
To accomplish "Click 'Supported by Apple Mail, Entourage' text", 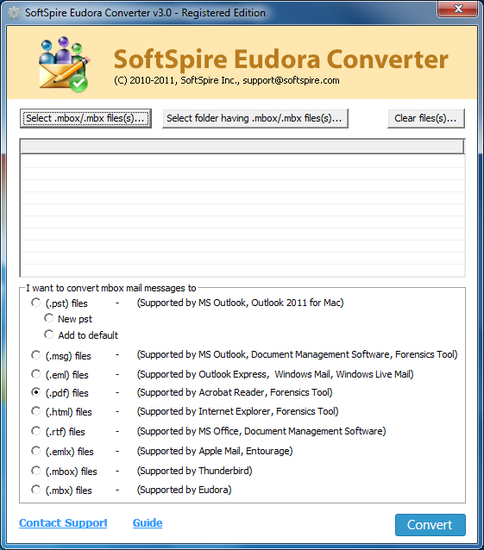I will point(215,451).
